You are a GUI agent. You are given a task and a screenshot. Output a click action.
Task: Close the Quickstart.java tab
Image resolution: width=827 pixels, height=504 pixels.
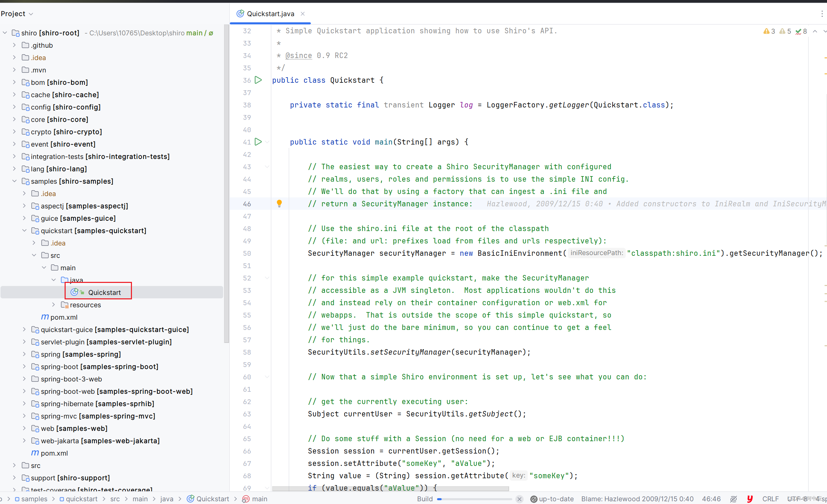[x=303, y=14]
